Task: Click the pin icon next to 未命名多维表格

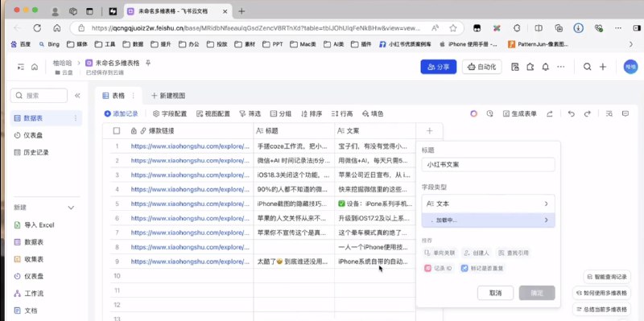Action: 148,63
